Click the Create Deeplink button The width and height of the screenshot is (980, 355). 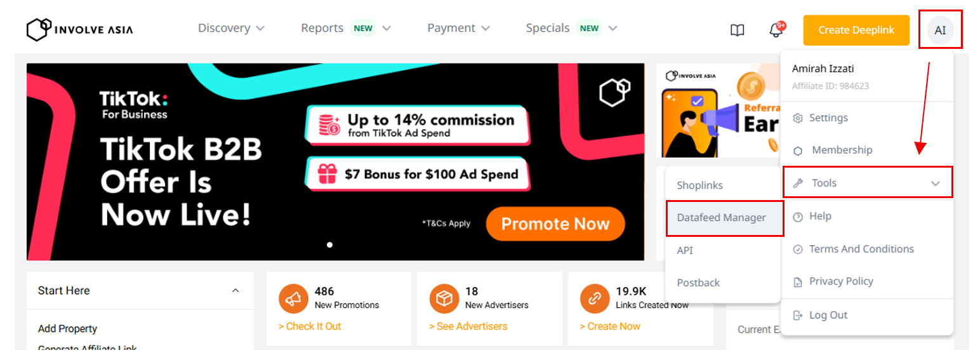pyautogui.click(x=856, y=30)
